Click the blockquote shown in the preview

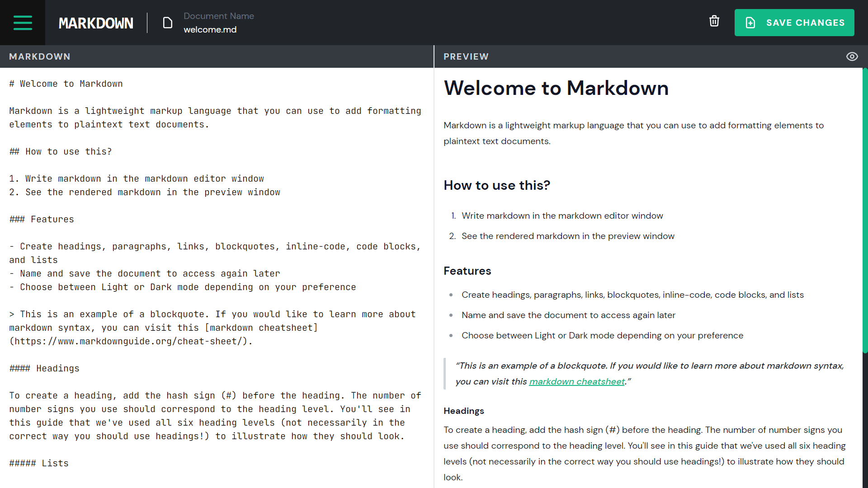pyautogui.click(x=642, y=373)
